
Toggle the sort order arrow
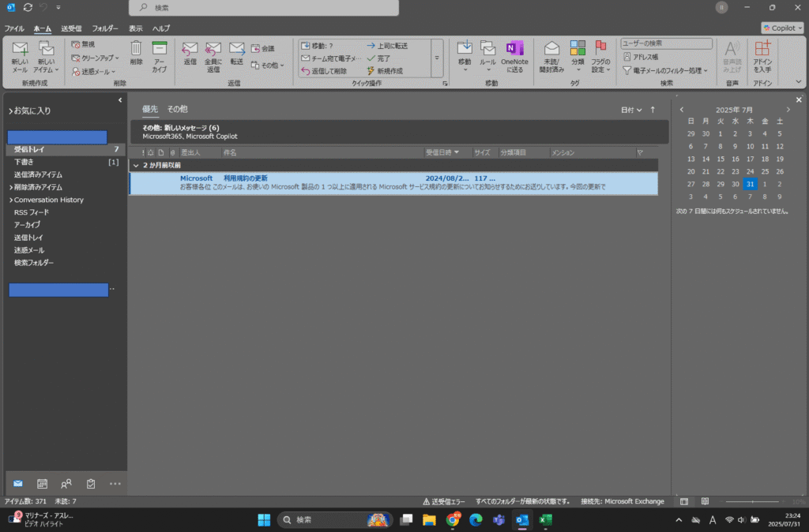[653, 110]
